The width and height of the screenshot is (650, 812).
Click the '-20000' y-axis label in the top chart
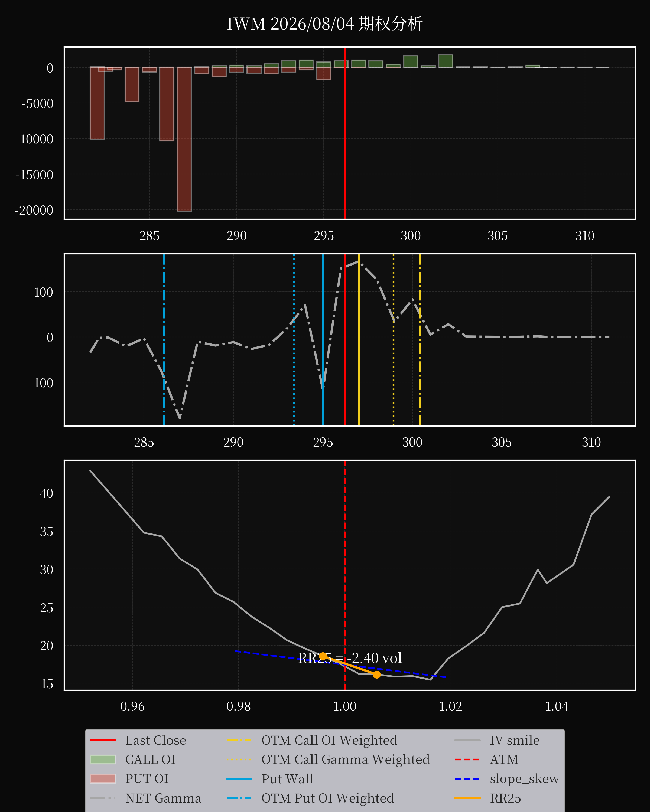coord(34,210)
